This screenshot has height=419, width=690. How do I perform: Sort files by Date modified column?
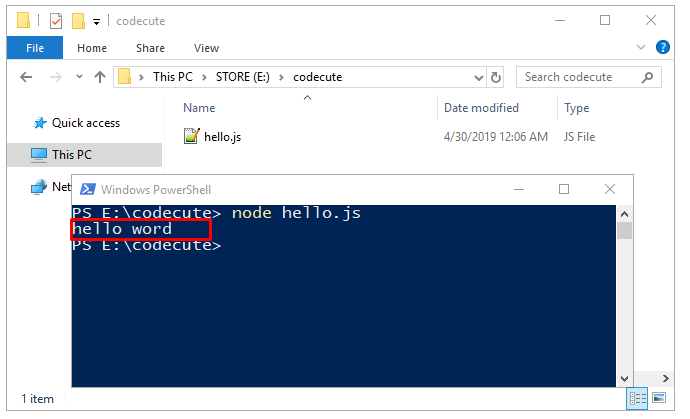coord(481,108)
